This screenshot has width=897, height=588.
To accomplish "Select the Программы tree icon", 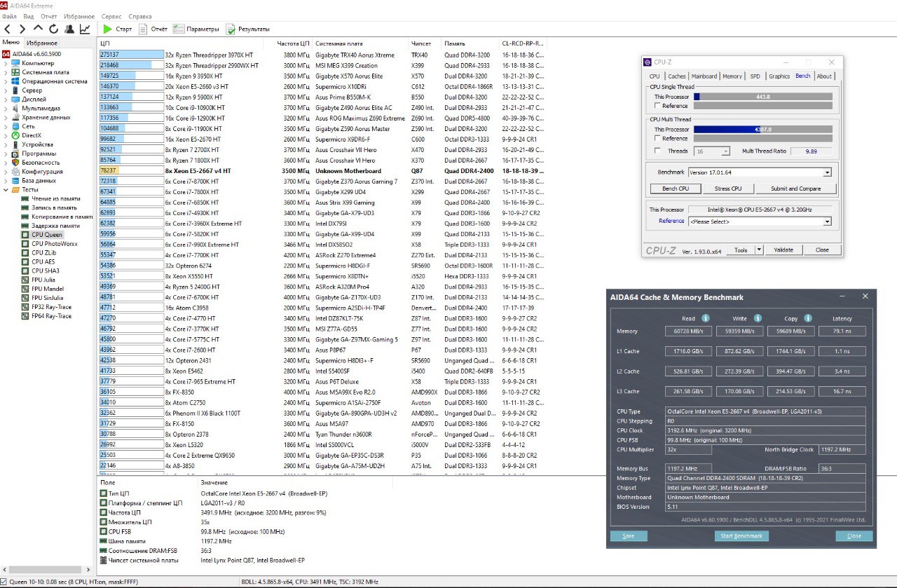I will (15, 153).
